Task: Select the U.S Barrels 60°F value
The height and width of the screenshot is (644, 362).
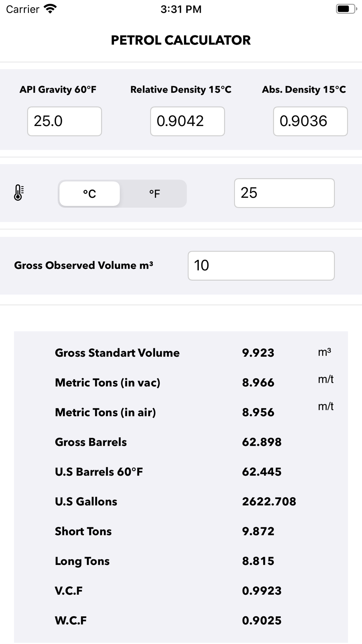Action: click(x=262, y=472)
